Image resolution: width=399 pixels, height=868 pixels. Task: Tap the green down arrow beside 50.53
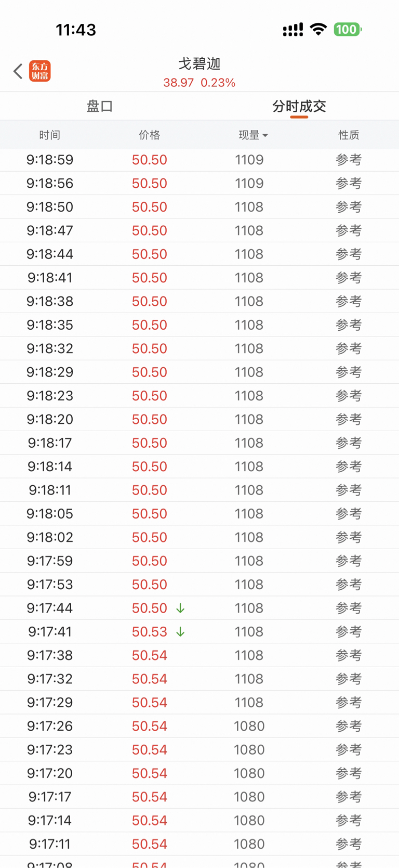pos(180,632)
